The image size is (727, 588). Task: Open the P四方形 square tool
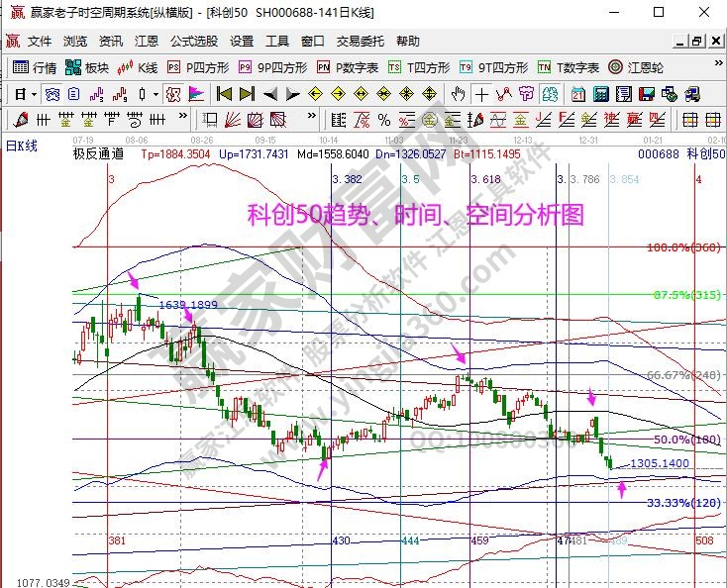coord(197,67)
